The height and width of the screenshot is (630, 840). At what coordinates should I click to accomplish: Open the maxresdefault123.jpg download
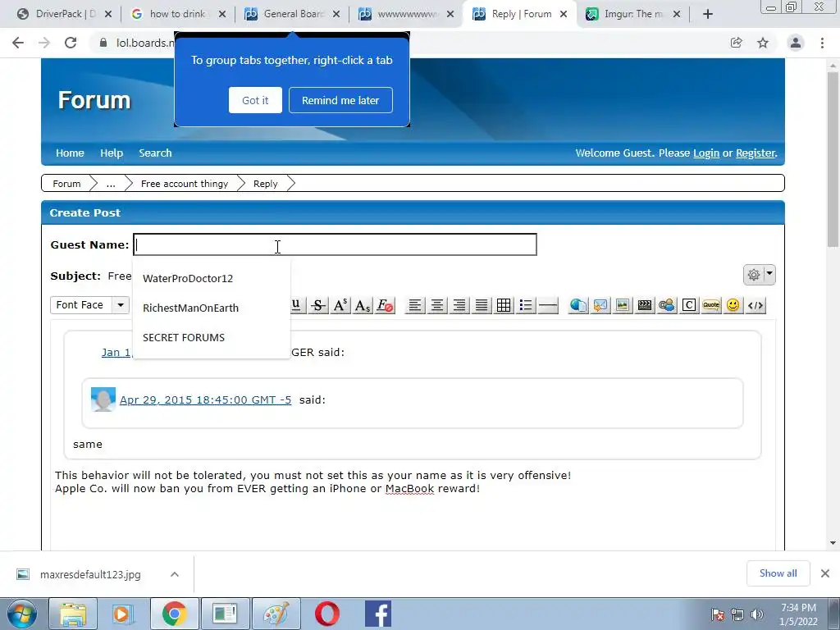(x=90, y=575)
